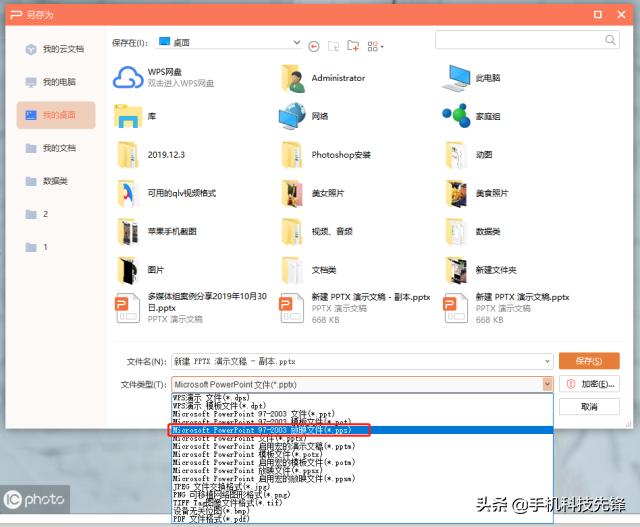Open the view mode grid icon menu
640x527 pixels.
point(375,47)
